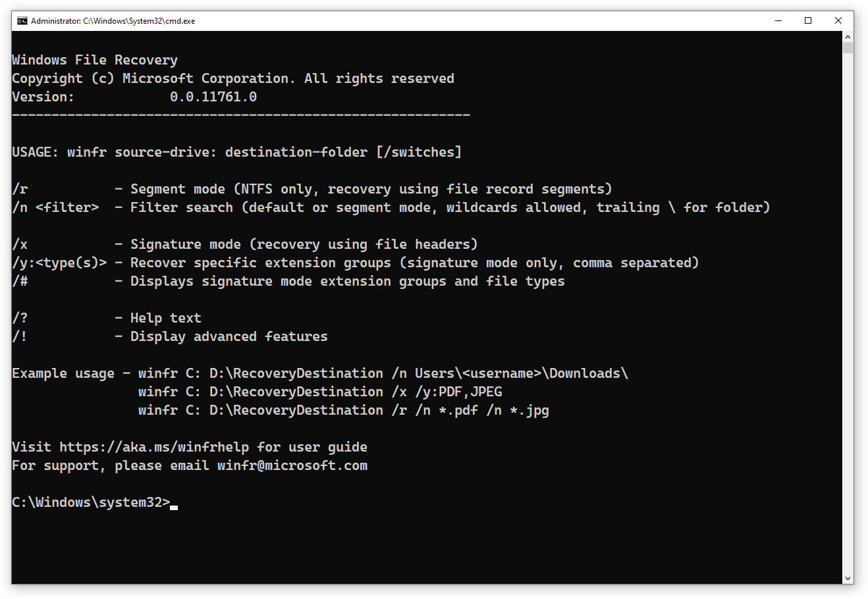The height and width of the screenshot is (599, 868).
Task: Close the Administrator cmd.exe window
Action: point(838,21)
